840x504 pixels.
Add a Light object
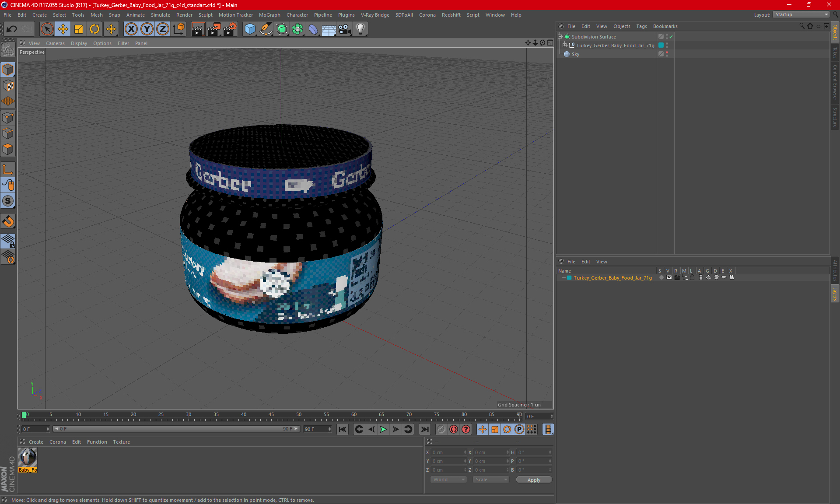coord(360,29)
